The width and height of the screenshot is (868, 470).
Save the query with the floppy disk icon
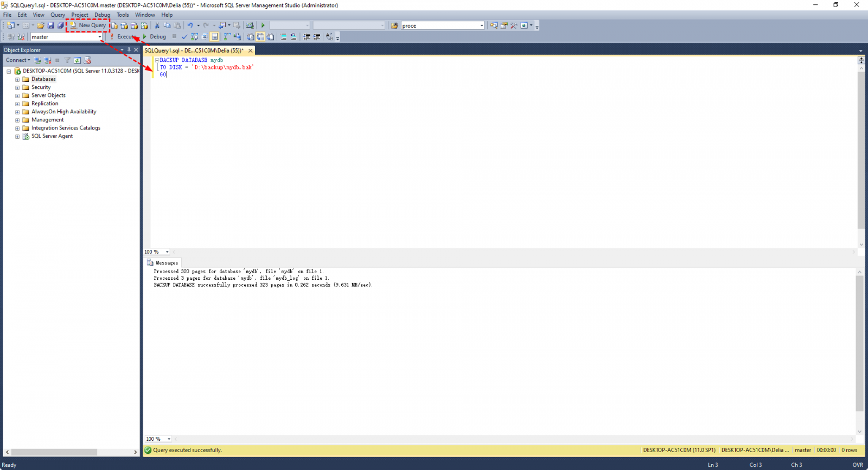click(51, 25)
